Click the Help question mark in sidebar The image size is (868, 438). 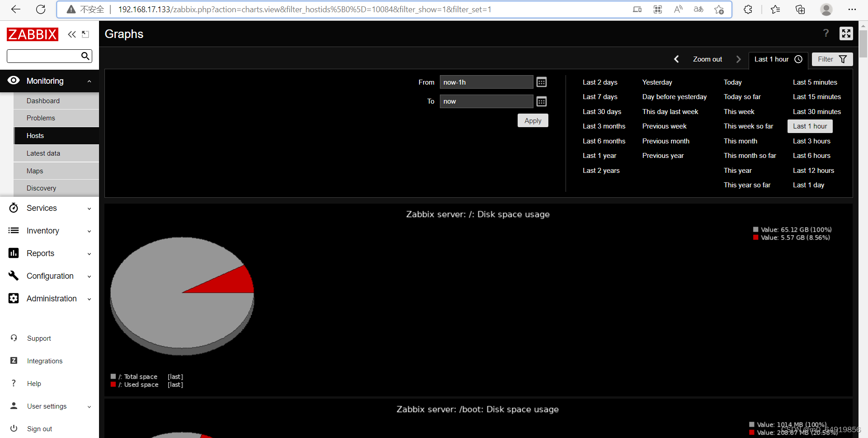click(x=14, y=383)
